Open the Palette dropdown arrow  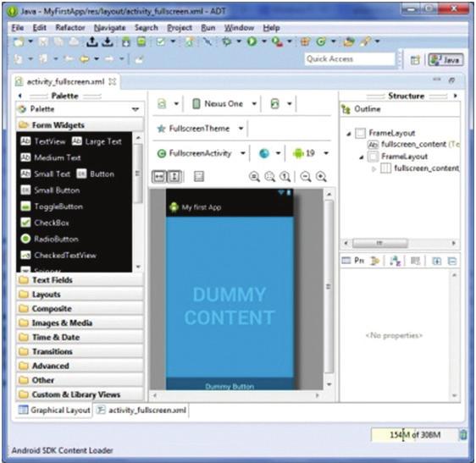click(135, 109)
